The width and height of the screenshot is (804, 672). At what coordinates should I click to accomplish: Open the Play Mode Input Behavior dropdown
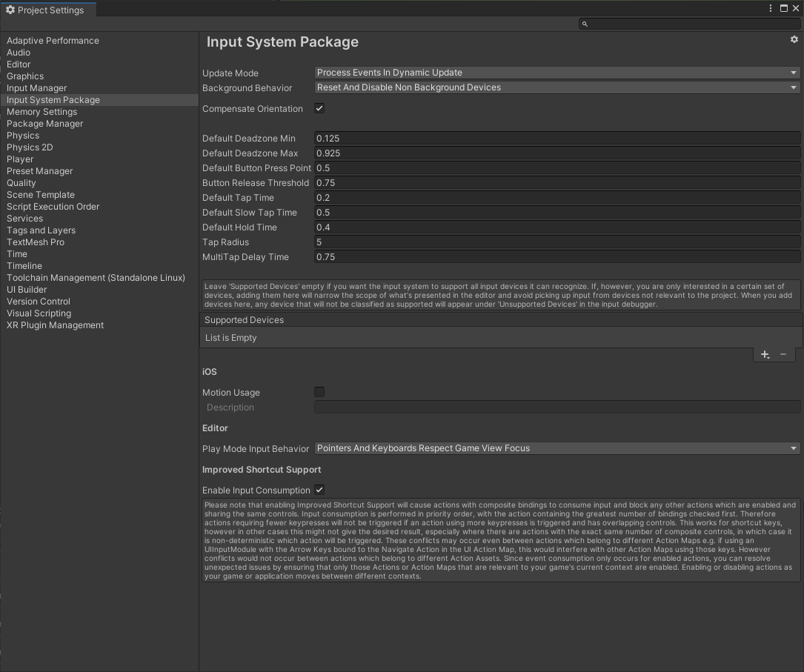click(x=556, y=448)
